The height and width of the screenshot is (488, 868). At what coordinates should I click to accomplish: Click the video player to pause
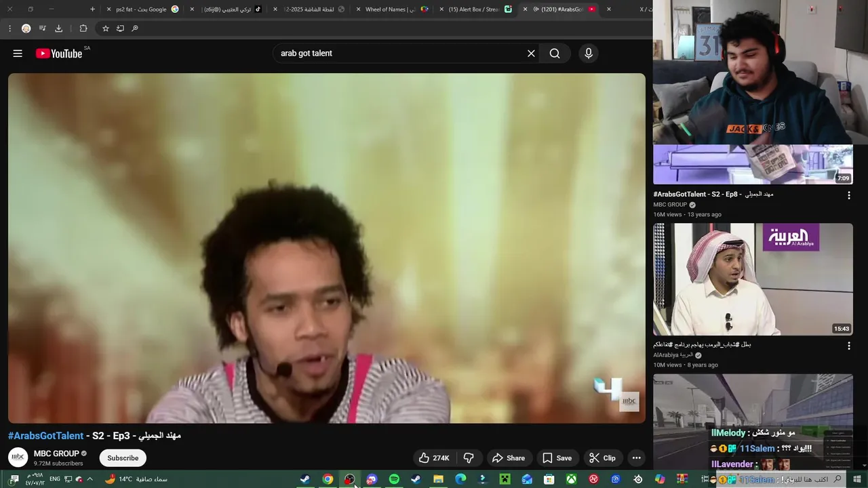pos(327,248)
